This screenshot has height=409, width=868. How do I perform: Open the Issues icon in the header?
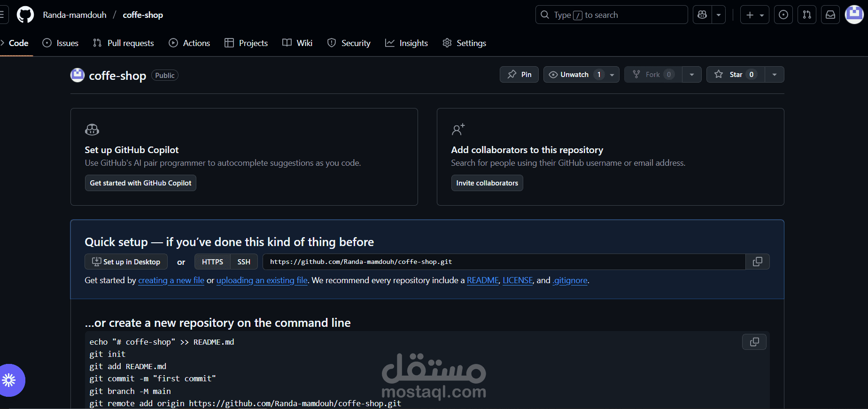[783, 15]
